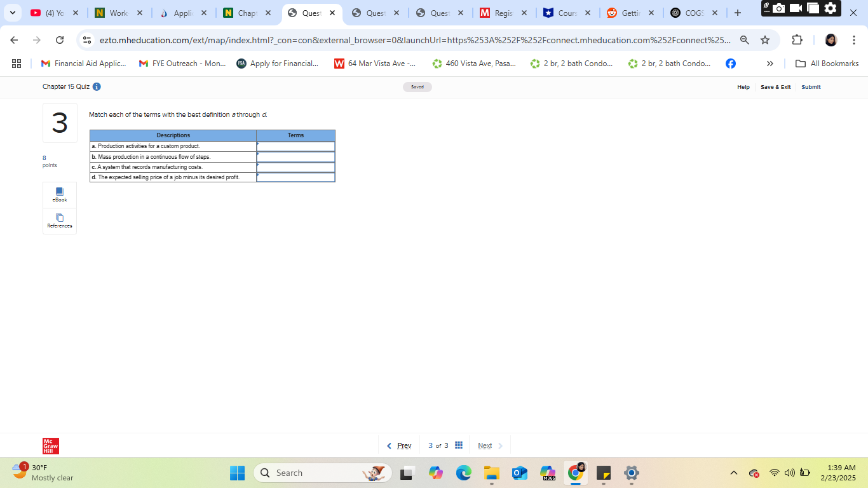
Task: Switch to the Getti Reddit tab
Action: coord(632,13)
